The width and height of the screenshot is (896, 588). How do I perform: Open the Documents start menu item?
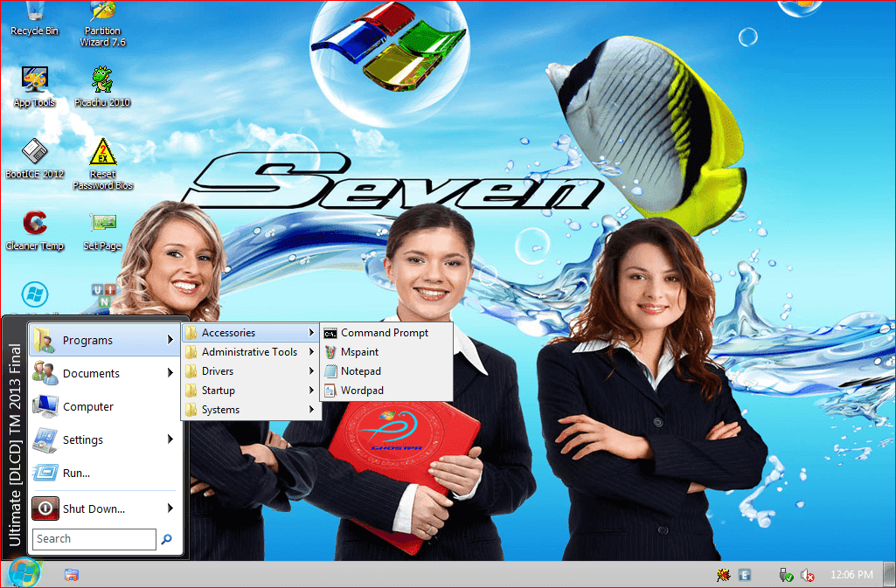(103, 373)
